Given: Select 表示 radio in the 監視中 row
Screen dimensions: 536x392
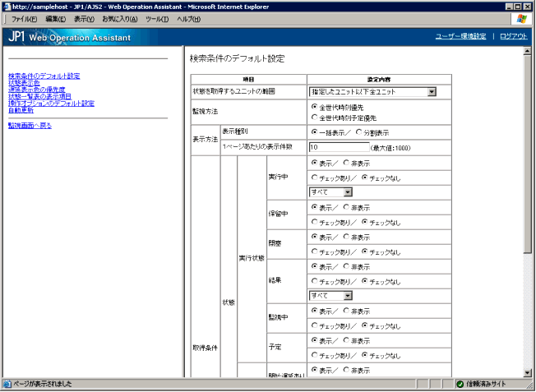Looking at the screenshot, I should pos(314,311).
